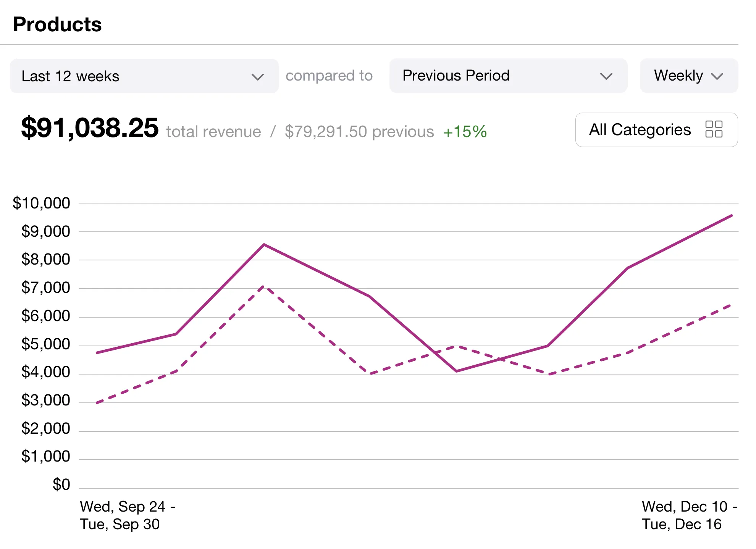Click the chevron in Previous Period dropdown
This screenshot has width=756, height=549.
(606, 76)
